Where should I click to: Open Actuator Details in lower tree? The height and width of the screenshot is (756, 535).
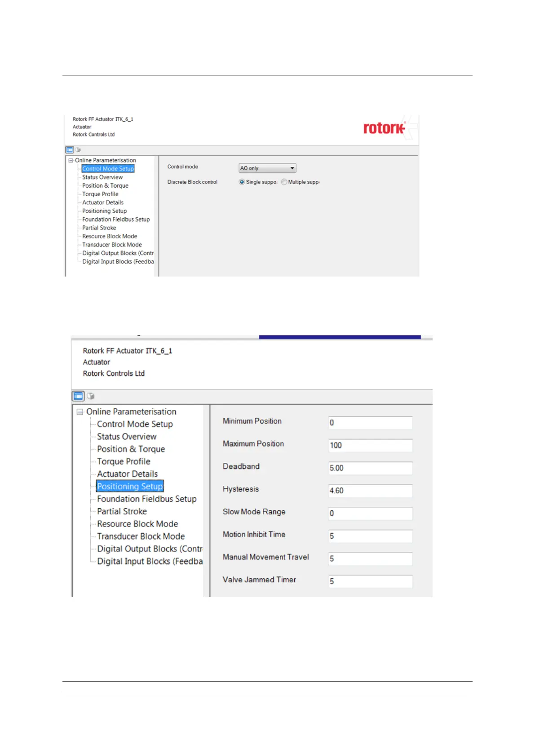coord(127,474)
